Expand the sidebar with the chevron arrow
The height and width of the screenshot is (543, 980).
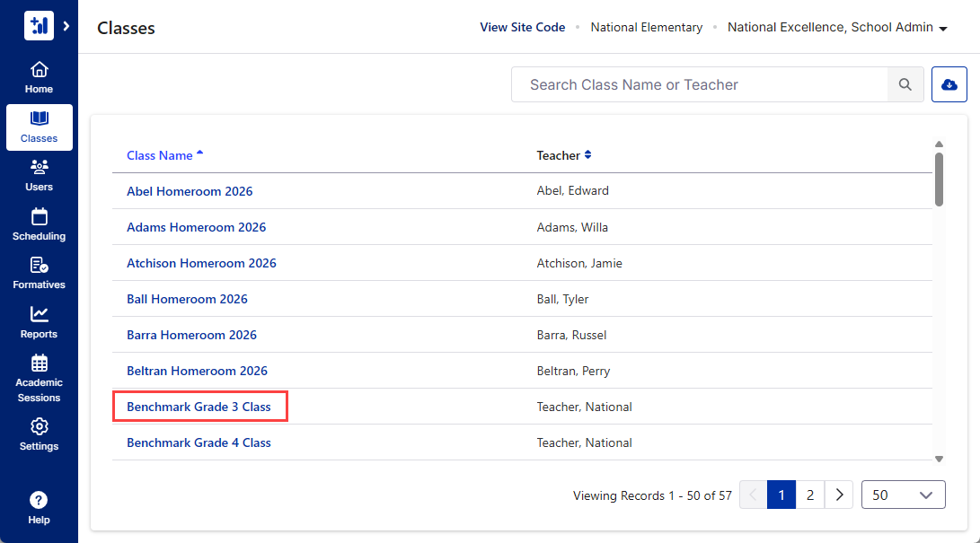pos(66,26)
